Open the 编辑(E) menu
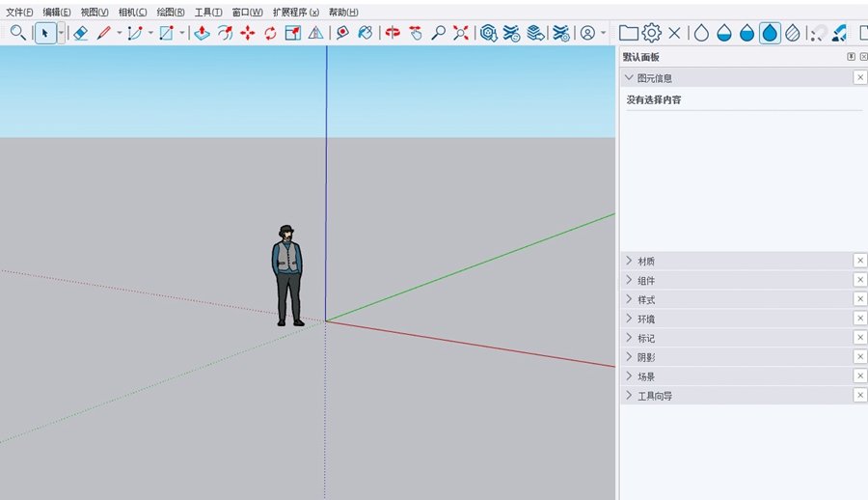Image resolution: width=868 pixels, height=500 pixels. pos(57,12)
